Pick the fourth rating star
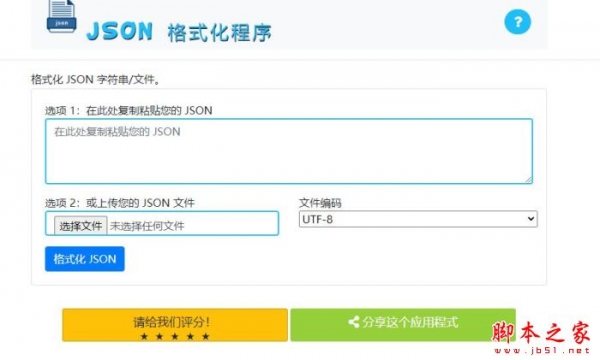600x360 pixels. tap(190, 336)
